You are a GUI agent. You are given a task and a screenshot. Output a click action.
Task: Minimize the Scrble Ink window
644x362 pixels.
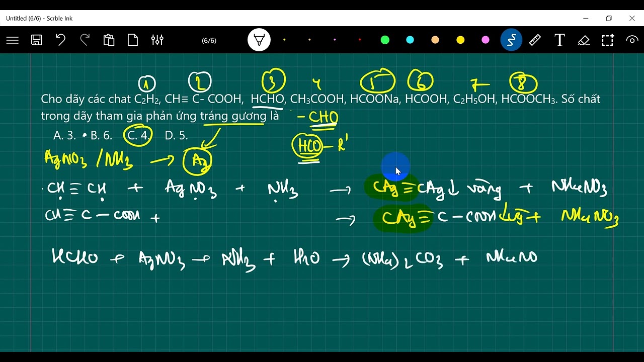pyautogui.click(x=586, y=18)
